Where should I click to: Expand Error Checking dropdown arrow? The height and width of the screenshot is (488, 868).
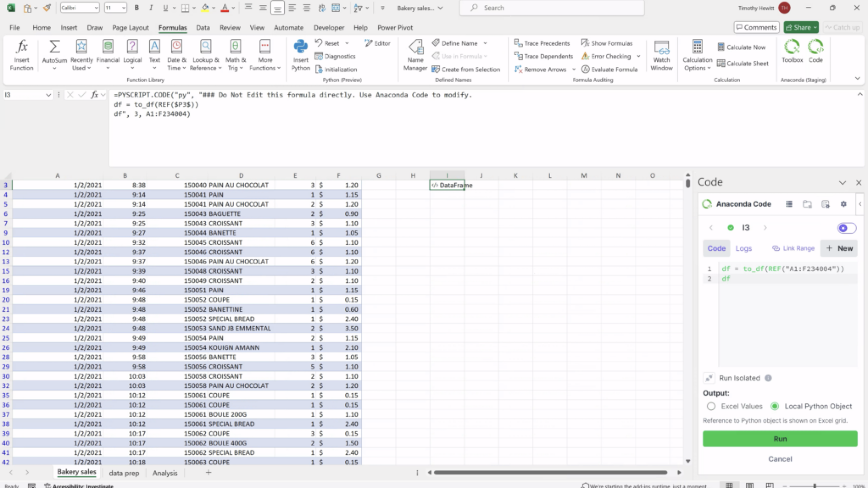[x=638, y=56]
